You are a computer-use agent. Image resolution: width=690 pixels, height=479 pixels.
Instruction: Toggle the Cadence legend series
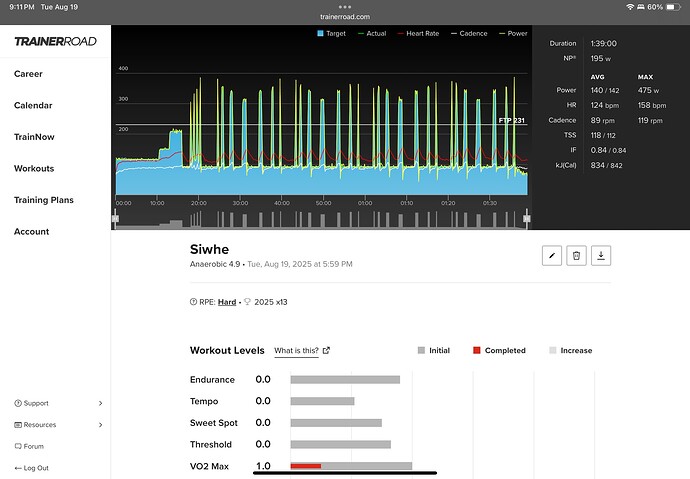tap(469, 33)
